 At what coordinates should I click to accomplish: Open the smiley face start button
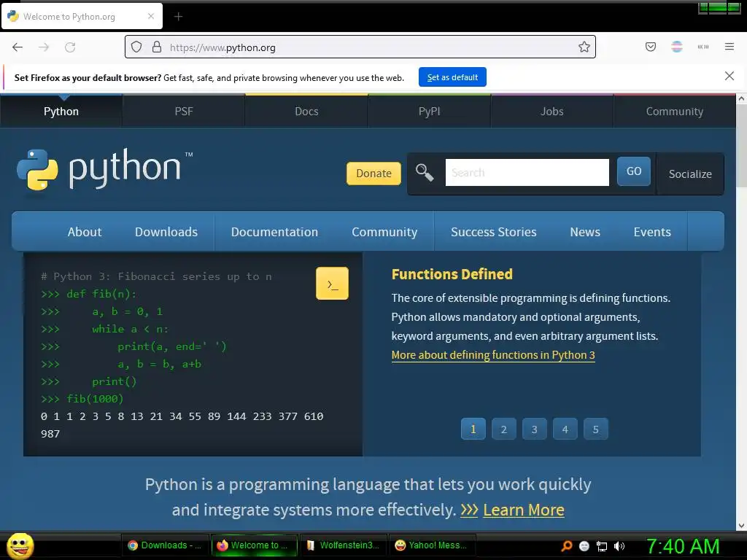coord(20,545)
